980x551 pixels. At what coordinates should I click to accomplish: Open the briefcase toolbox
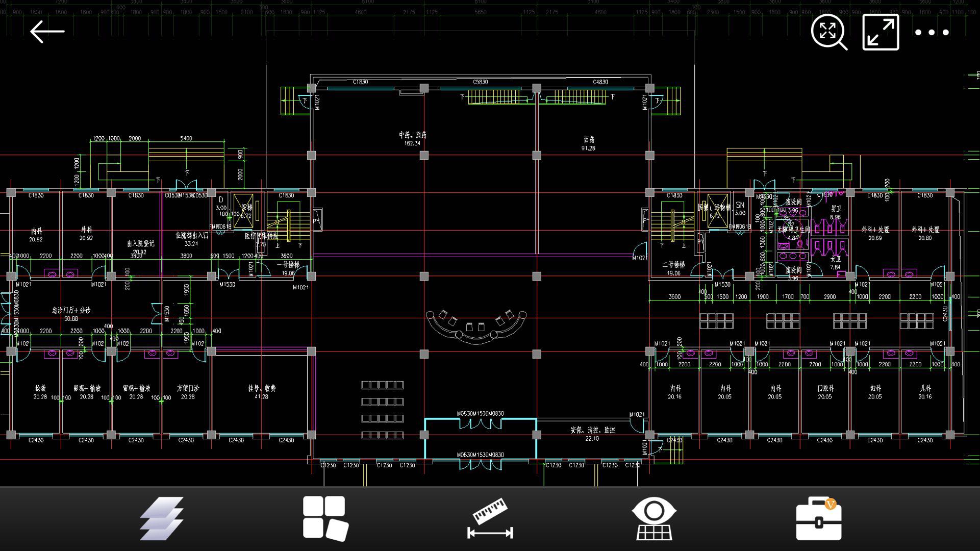[819, 518]
